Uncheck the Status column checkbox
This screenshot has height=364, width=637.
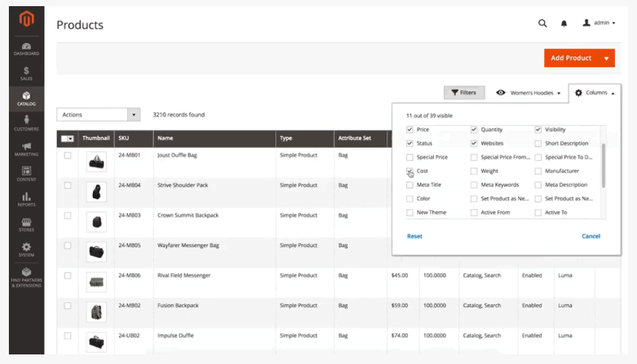click(x=409, y=144)
